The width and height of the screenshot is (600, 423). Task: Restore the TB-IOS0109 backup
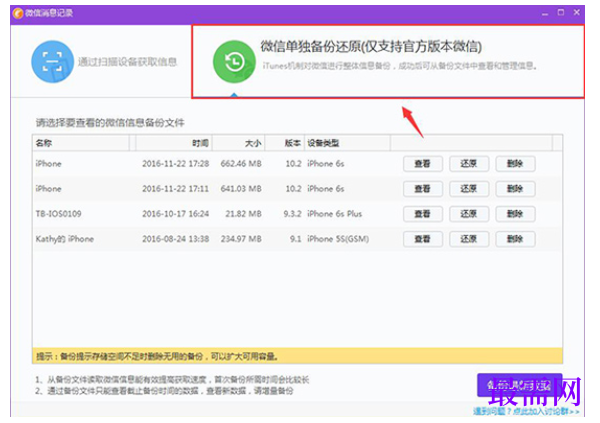(x=469, y=214)
